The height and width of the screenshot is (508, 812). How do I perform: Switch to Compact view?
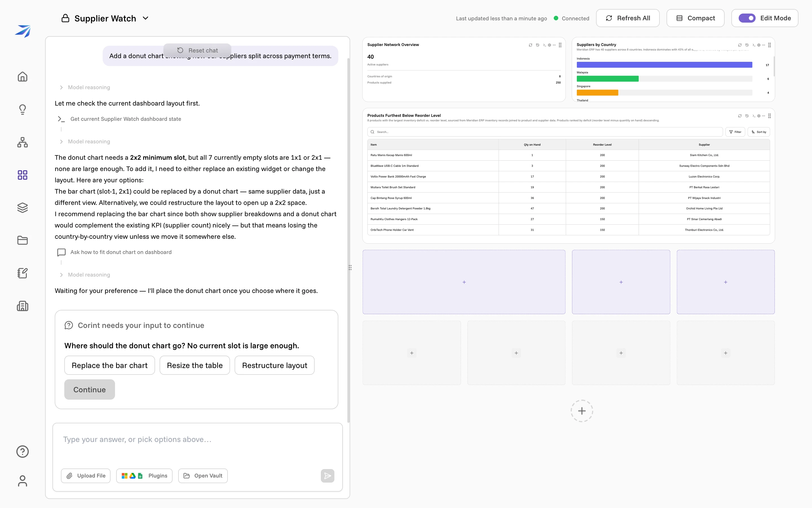pos(695,18)
